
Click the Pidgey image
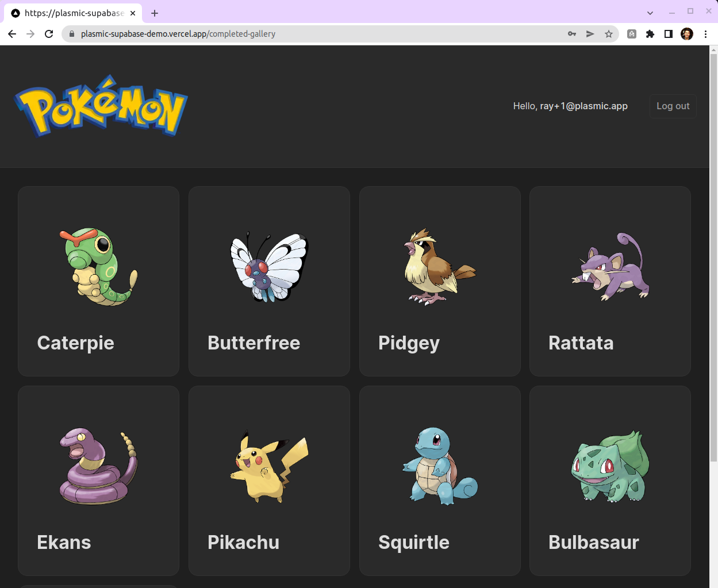(440, 267)
